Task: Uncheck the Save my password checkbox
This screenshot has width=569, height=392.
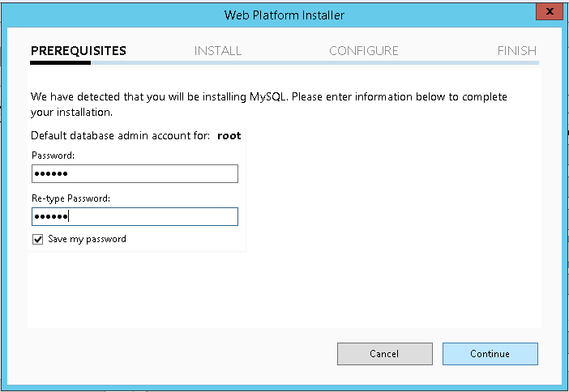Action: [x=37, y=240]
